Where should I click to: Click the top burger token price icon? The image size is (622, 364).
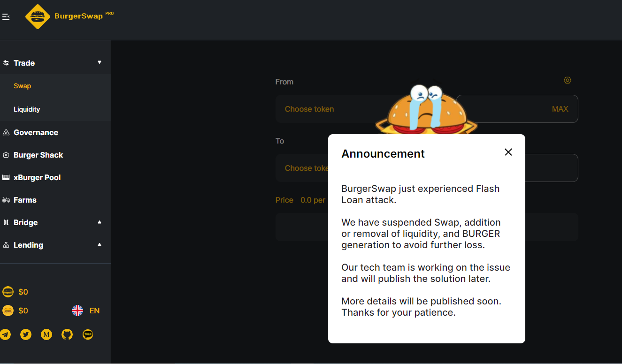[x=8, y=292]
